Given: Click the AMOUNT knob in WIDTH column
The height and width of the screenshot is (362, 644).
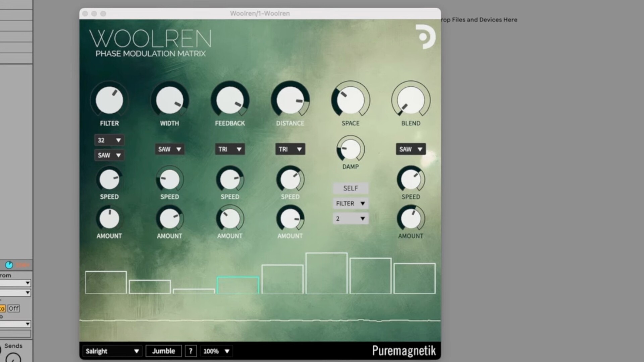Looking at the screenshot, I should coord(170,219).
